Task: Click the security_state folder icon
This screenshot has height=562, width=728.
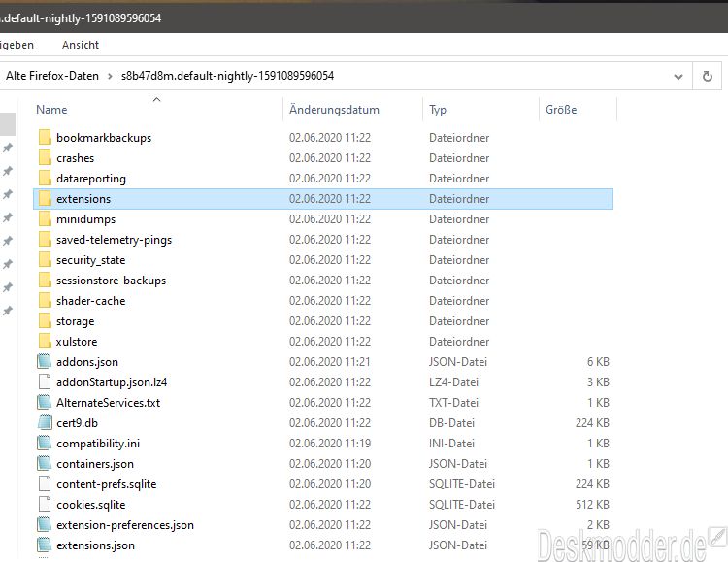Action: [45, 260]
